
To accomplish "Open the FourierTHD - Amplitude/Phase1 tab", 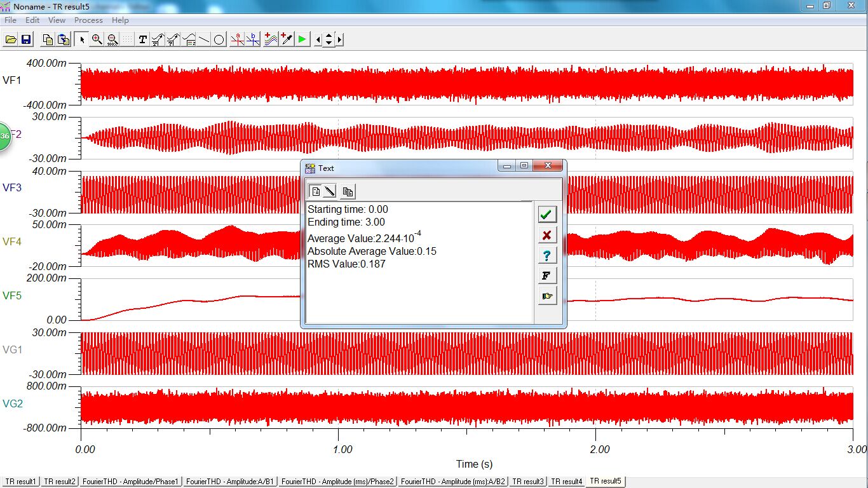I will click(131, 482).
